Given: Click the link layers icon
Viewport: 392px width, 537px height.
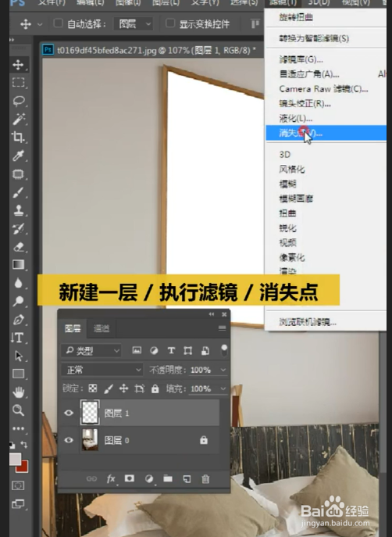Looking at the screenshot, I should point(91,479).
